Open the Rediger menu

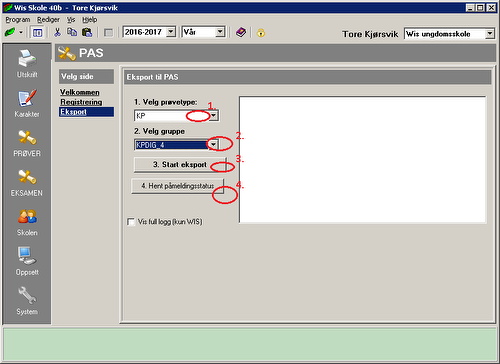[x=48, y=20]
